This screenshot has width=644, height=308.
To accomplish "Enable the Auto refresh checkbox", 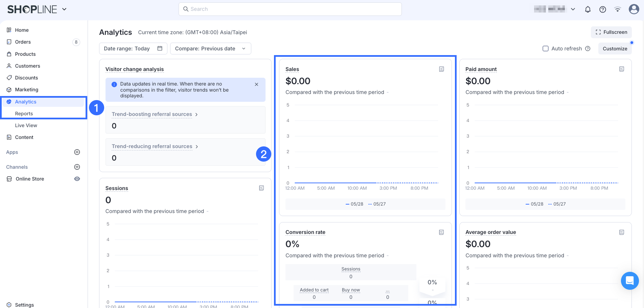I will coord(545,49).
